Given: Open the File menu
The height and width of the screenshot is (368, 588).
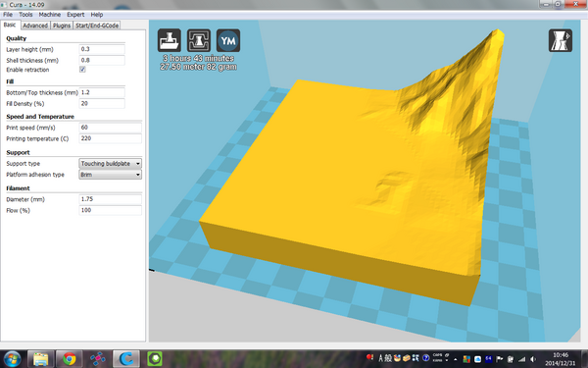Looking at the screenshot, I should [8, 15].
